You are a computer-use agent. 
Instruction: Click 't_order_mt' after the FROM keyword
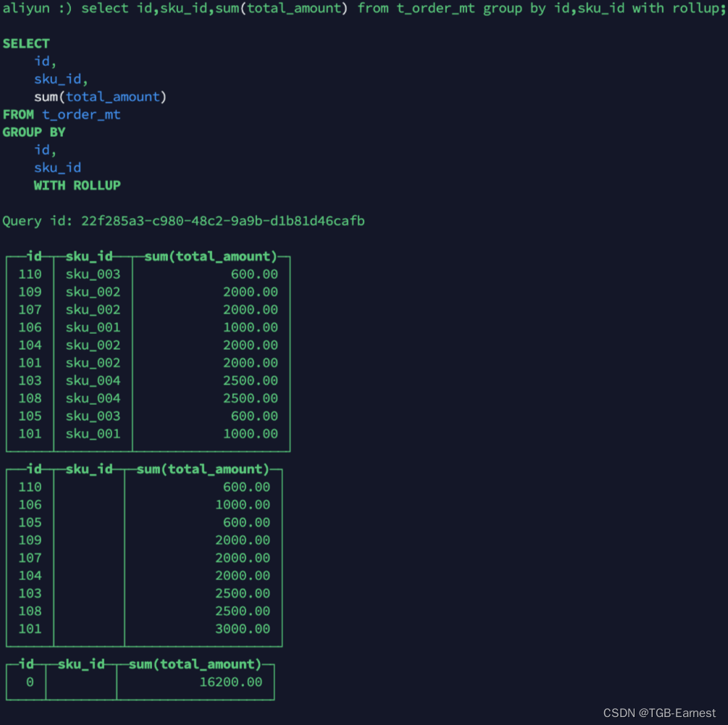tap(81, 114)
